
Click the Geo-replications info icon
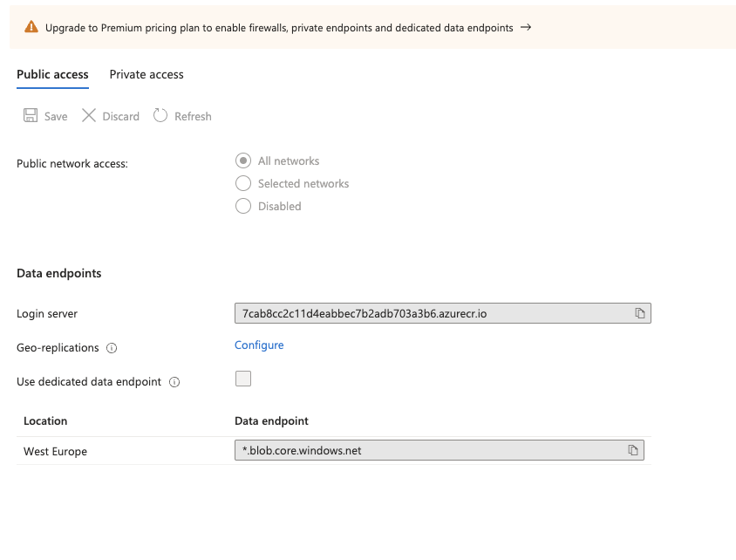[x=112, y=348]
